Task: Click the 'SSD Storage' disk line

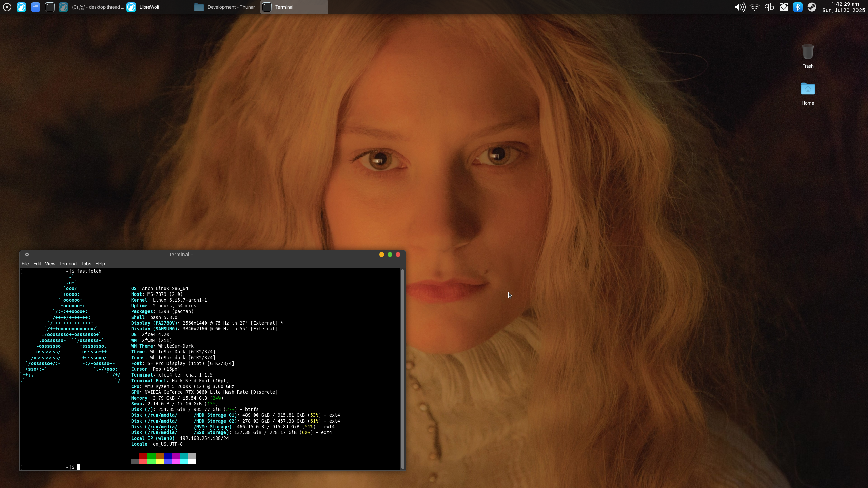Action: tap(232, 432)
